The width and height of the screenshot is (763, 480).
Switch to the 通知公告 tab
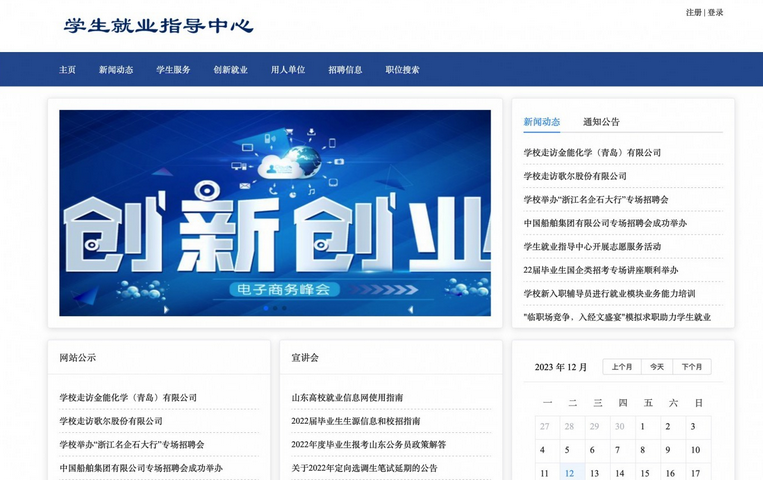pos(601,122)
